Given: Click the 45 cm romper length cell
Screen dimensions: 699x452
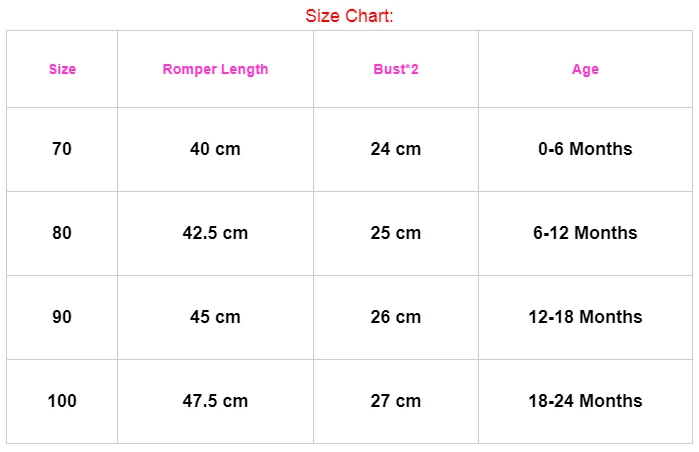Looking at the screenshot, I should pyautogui.click(x=215, y=317).
